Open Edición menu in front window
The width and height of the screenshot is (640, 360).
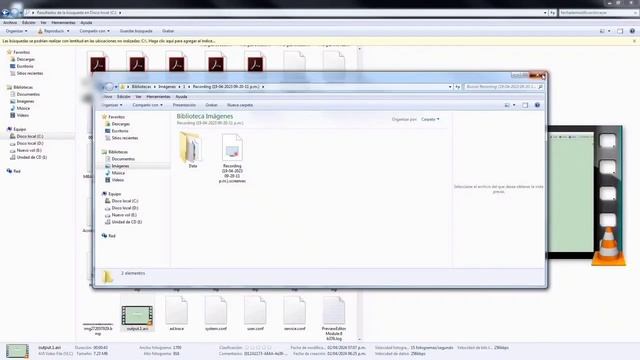124,97
